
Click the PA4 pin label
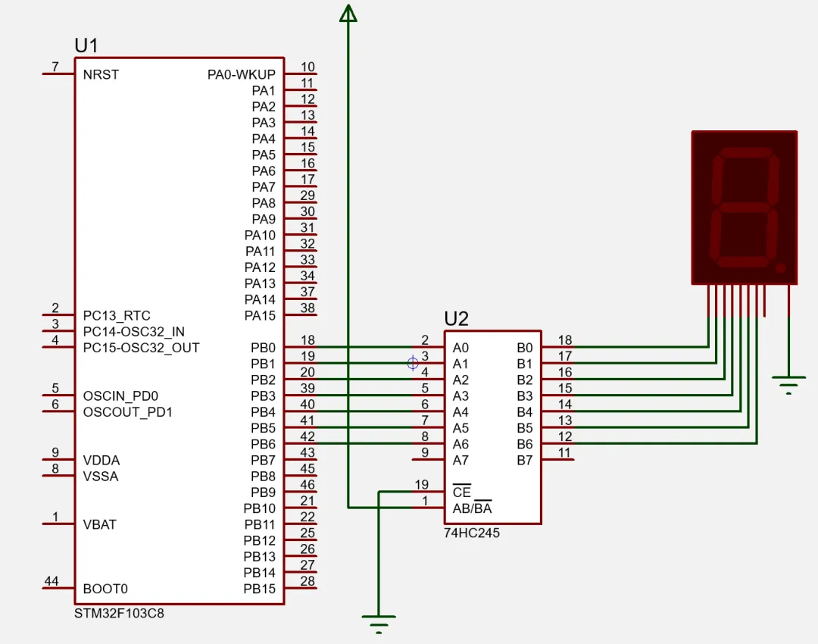[x=264, y=139]
